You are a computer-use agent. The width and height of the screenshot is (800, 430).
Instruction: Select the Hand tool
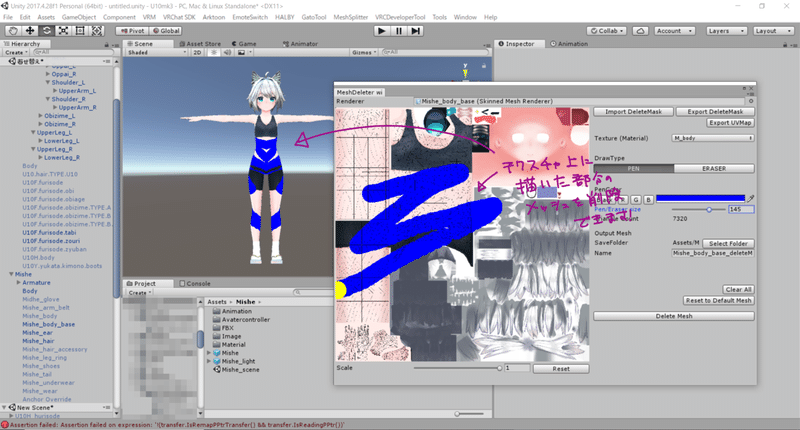coord(13,31)
